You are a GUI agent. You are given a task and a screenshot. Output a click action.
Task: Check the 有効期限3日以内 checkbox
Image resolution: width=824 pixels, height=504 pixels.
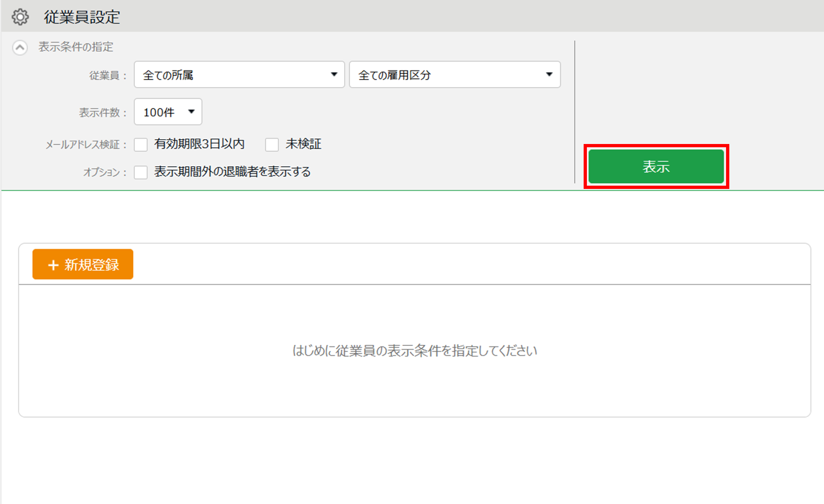(x=141, y=145)
